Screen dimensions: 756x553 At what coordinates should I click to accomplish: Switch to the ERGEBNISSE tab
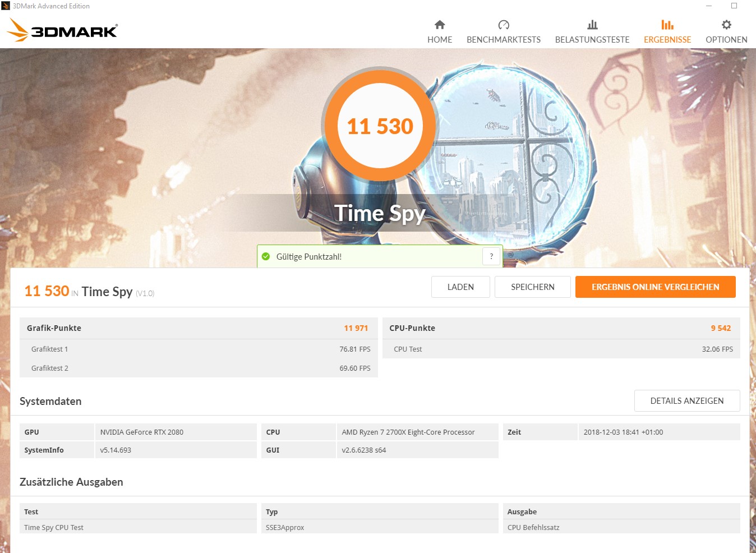(667, 39)
